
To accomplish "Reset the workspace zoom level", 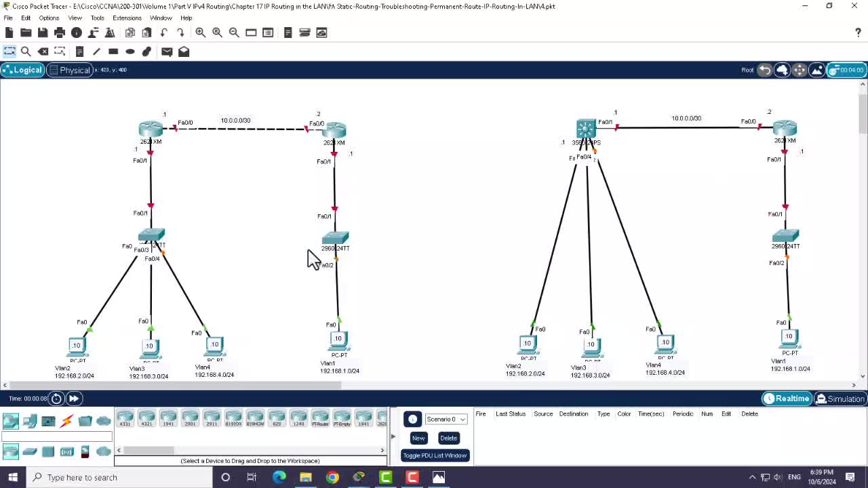I will pyautogui.click(x=217, y=33).
